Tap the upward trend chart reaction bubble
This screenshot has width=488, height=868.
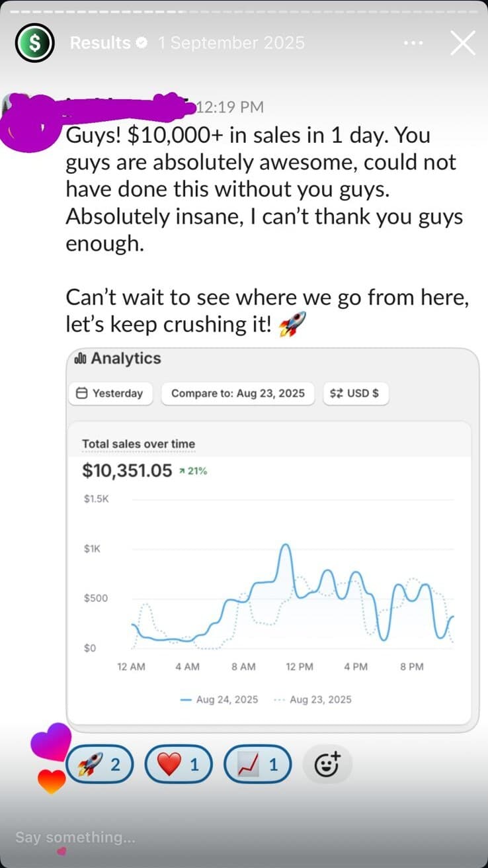[258, 763]
